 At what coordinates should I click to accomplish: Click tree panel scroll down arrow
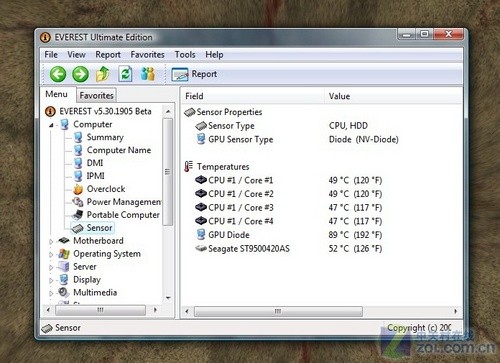[168, 298]
